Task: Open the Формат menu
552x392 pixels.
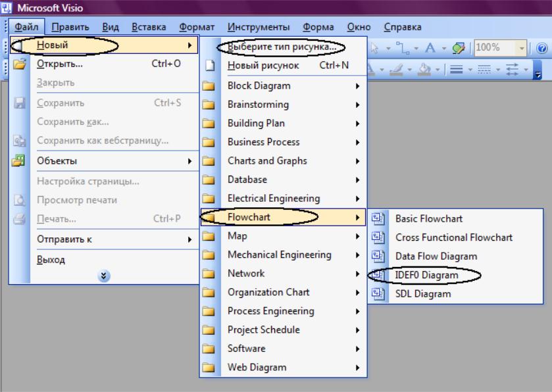Action: (x=197, y=27)
